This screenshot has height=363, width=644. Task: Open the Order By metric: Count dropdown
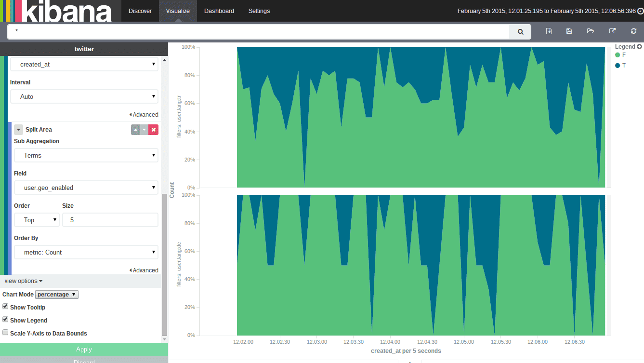86,252
